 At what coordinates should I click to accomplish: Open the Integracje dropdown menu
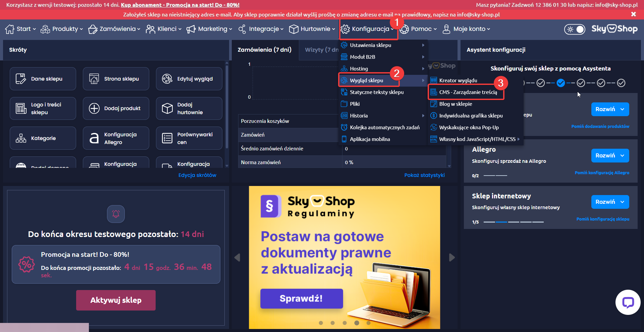click(261, 29)
